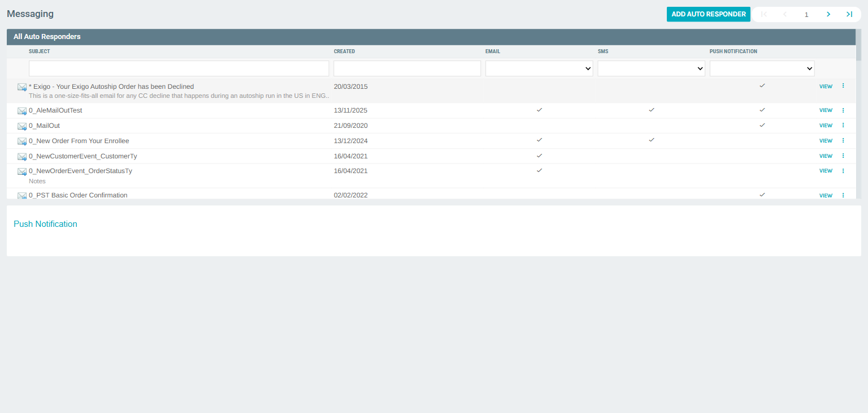868x413 pixels.
Task: Sort by SMS column header
Action: (x=603, y=51)
